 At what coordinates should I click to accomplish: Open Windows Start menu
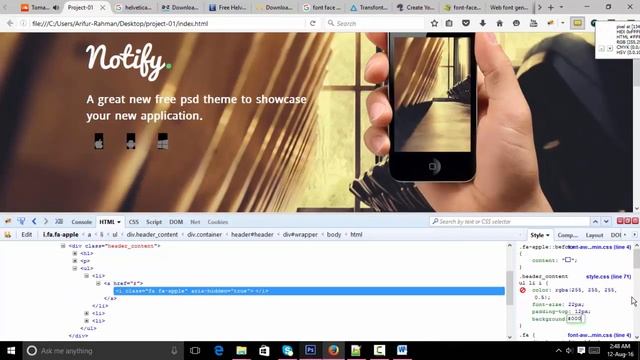coord(11,351)
